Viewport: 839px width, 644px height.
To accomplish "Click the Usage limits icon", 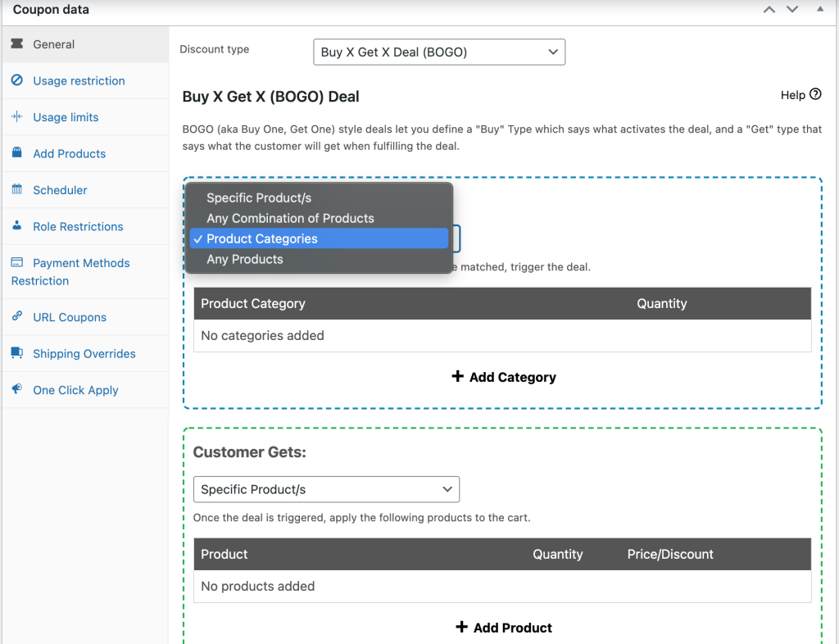I will click(x=17, y=116).
